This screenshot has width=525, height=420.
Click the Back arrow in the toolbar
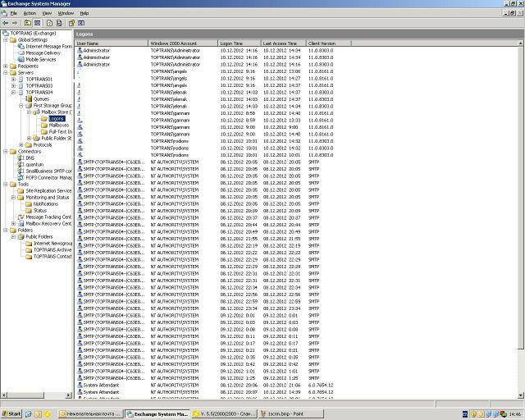(6, 23)
